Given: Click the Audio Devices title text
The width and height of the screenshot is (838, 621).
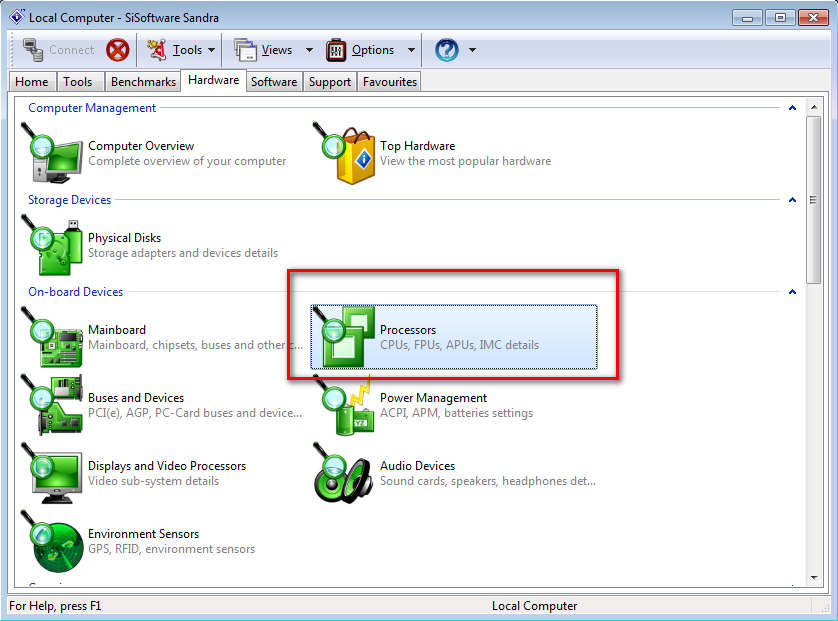Looking at the screenshot, I should [x=417, y=465].
